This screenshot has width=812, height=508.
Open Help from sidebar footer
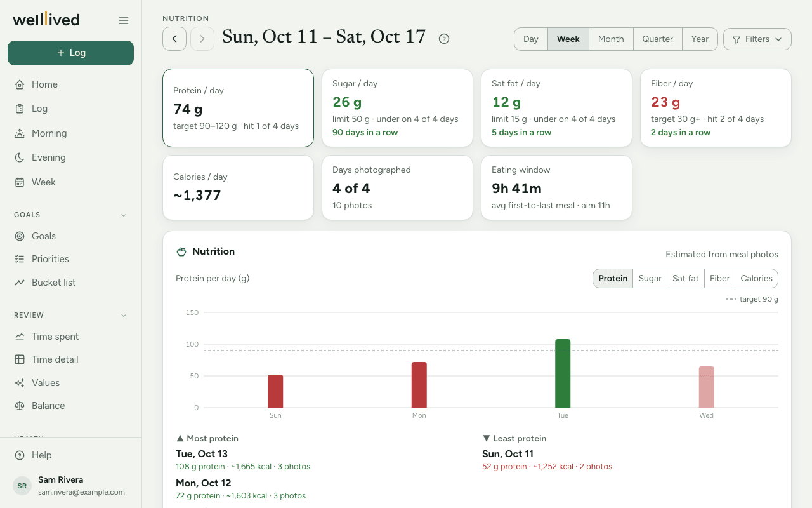click(x=70, y=455)
